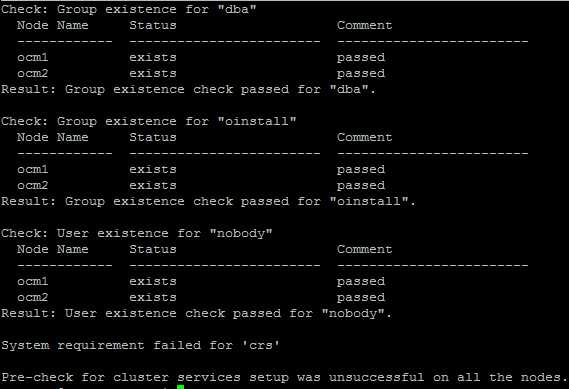The height and width of the screenshot is (389, 569).
Task: Click ocm1 in the oinstall group table
Action: tap(33, 169)
